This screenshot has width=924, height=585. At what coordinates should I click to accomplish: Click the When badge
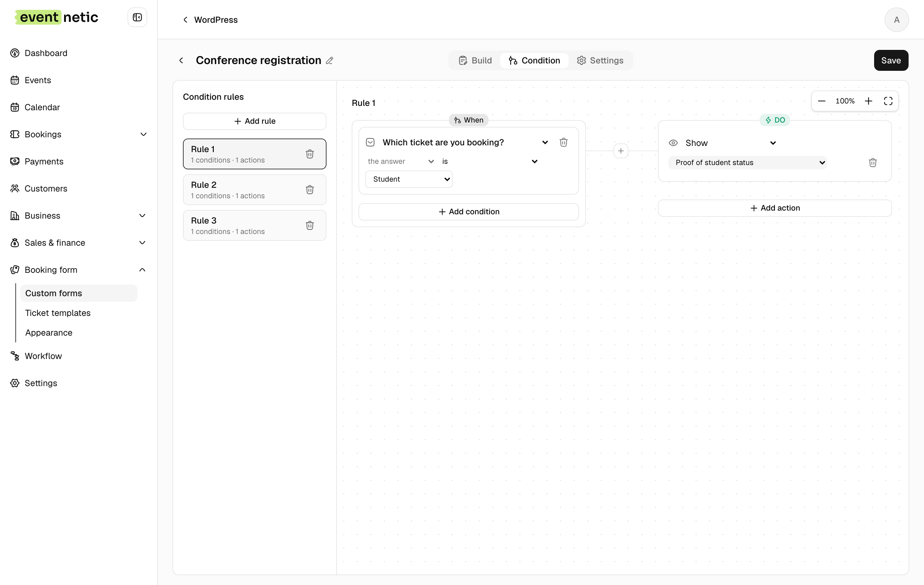(468, 120)
